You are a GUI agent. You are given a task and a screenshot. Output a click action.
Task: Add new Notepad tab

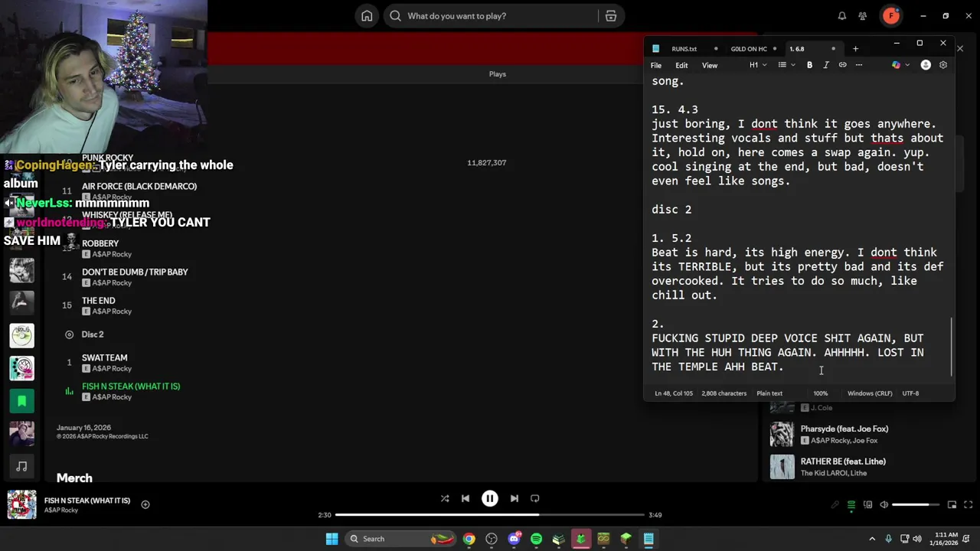pyautogui.click(x=855, y=49)
